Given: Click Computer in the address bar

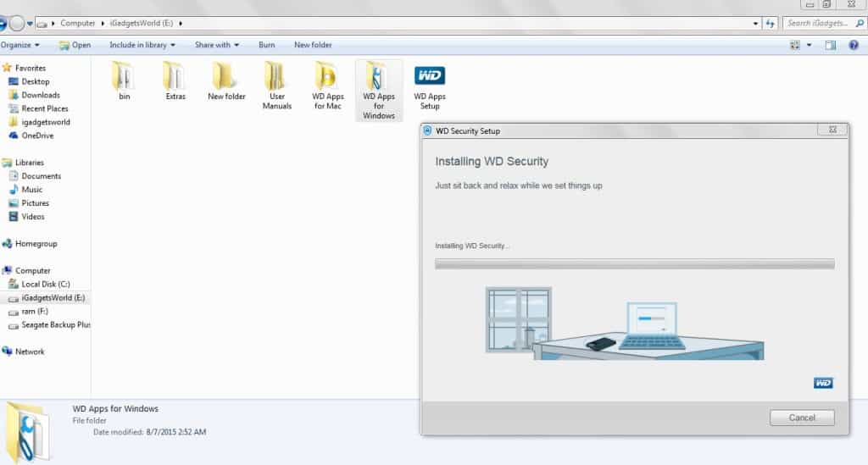Looking at the screenshot, I should pyautogui.click(x=77, y=23).
